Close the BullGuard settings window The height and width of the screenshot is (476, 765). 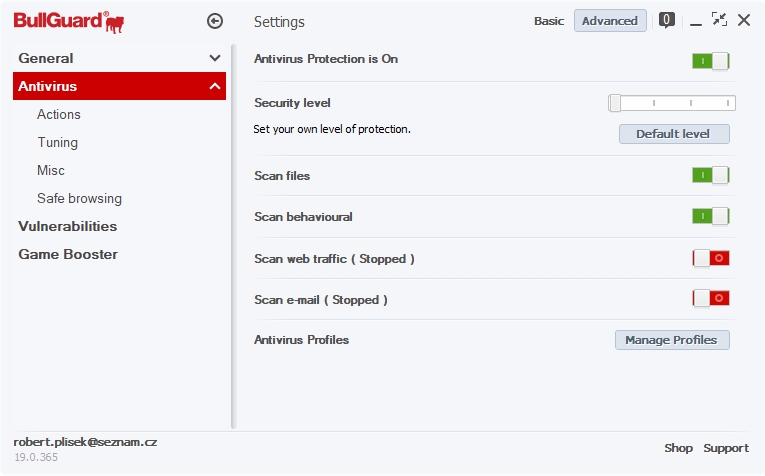pos(744,20)
